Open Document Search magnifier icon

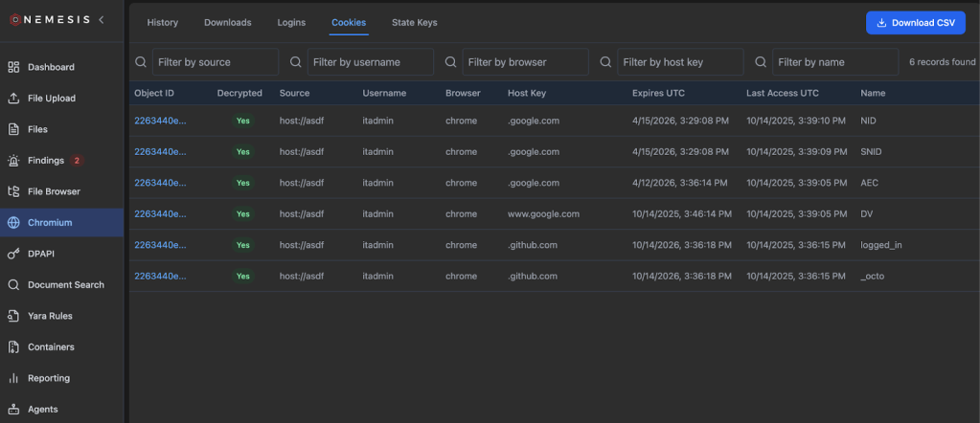[13, 285]
